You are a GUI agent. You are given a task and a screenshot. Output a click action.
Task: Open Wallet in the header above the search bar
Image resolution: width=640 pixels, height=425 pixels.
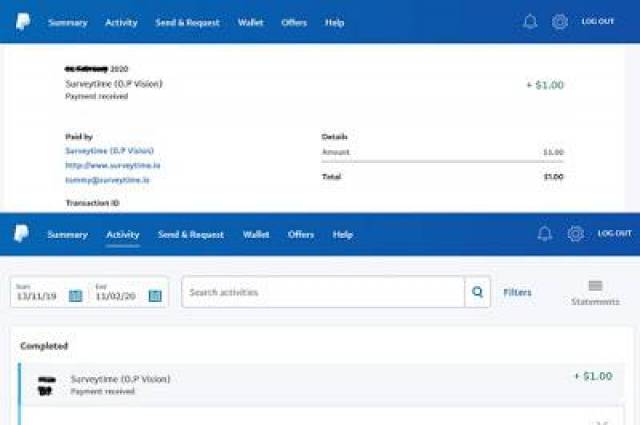click(257, 235)
